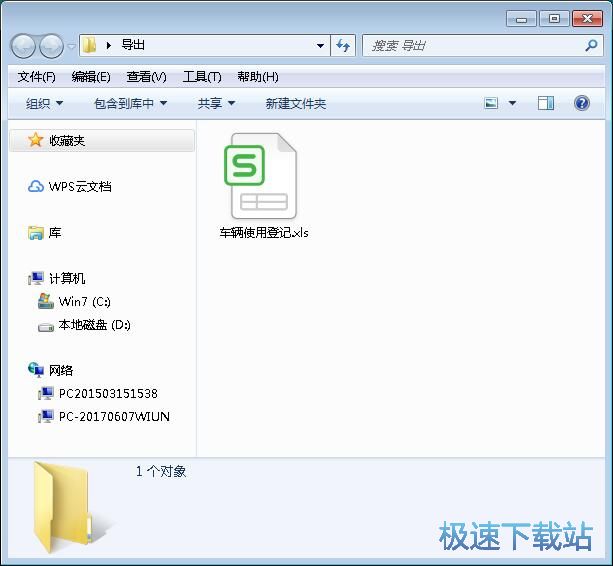Maximize the 导出 explorer window

click(x=554, y=19)
